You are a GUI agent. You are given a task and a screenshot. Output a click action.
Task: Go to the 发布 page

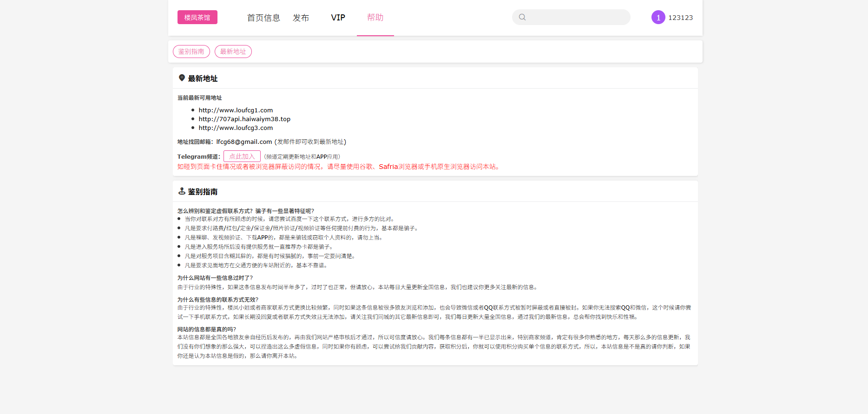(x=301, y=18)
